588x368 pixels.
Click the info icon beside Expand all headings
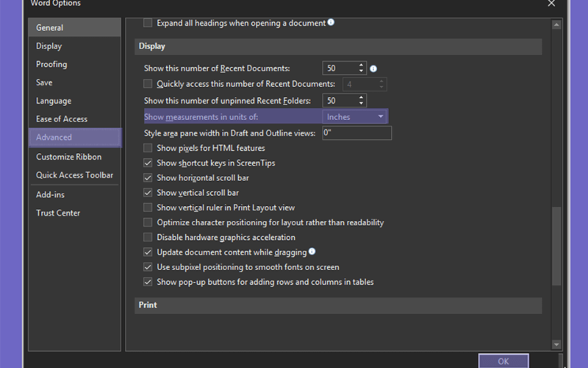[x=331, y=22]
